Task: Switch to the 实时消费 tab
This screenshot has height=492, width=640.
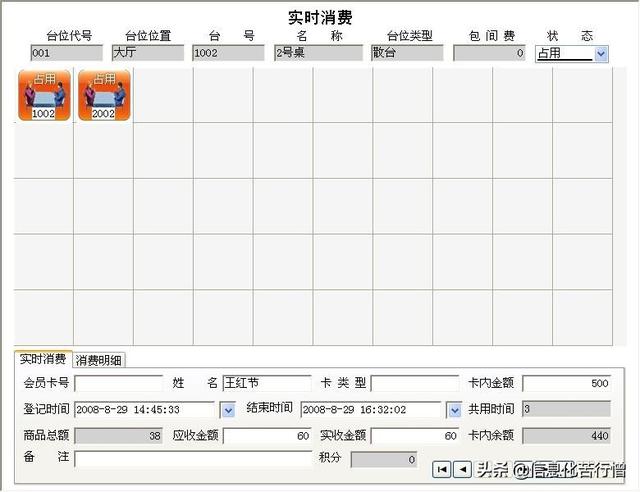Action: pyautogui.click(x=43, y=359)
